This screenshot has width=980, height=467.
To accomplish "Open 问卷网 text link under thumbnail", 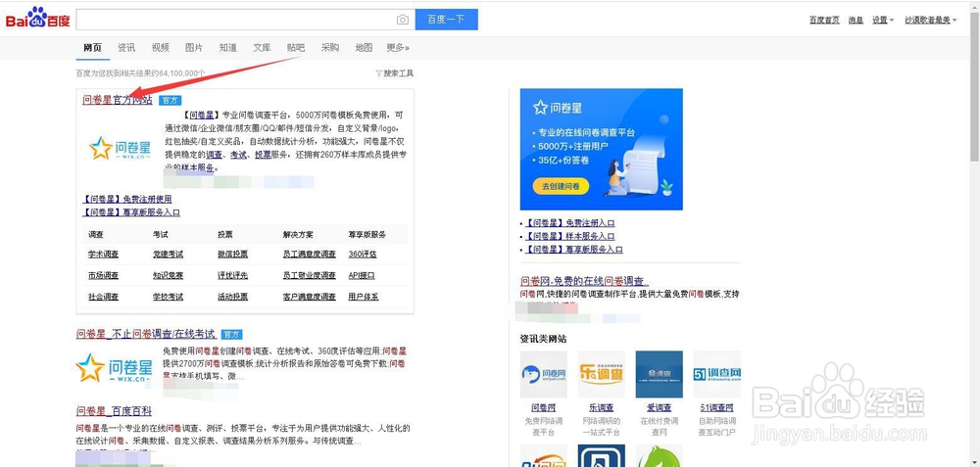I will point(543,407).
